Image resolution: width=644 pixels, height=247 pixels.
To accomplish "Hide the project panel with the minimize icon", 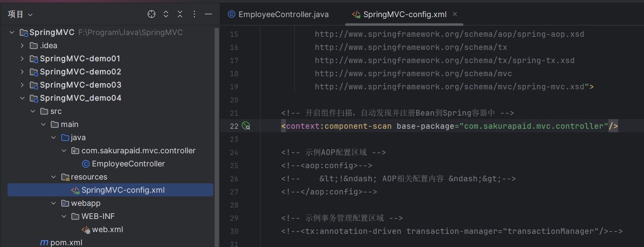I will coord(208,14).
